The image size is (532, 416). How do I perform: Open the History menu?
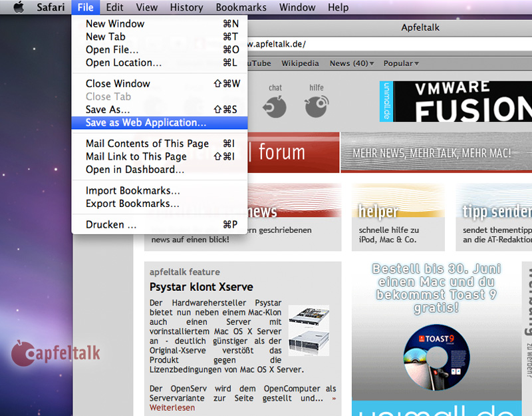[x=187, y=7]
